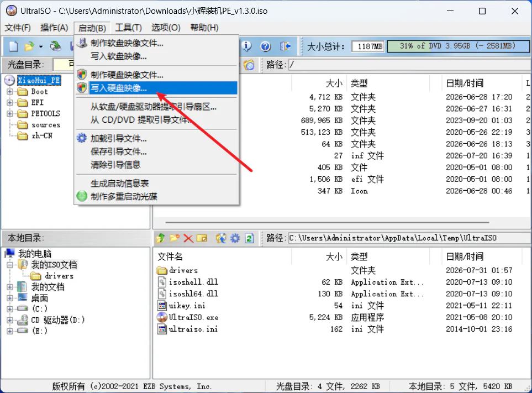Viewport: 532px width, 393px height.
Task: Collapse the 我的ISO文档 tree node
Action: [x=10, y=265]
